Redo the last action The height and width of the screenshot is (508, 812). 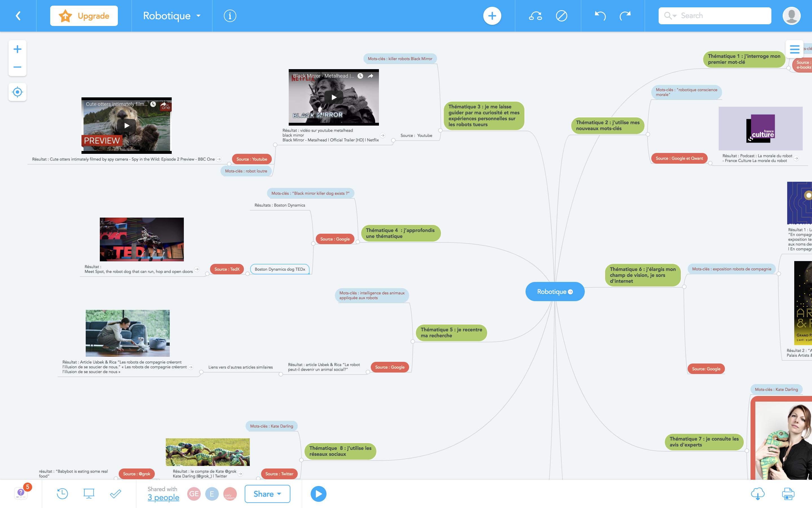pyautogui.click(x=625, y=16)
